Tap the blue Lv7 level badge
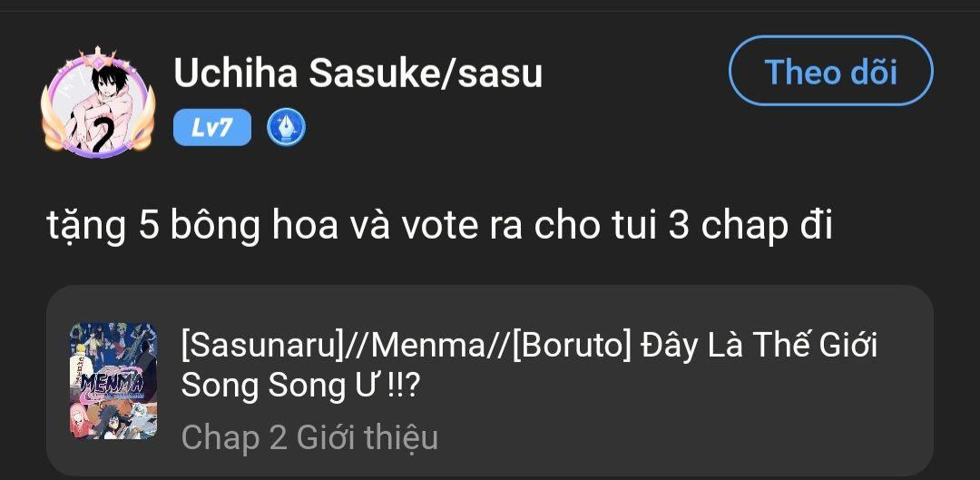Viewport: 980px width, 480px height. [211, 128]
